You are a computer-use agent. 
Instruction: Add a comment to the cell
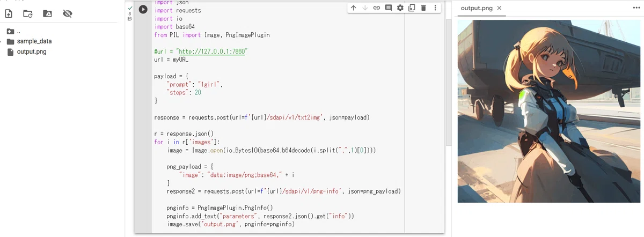pyautogui.click(x=389, y=8)
